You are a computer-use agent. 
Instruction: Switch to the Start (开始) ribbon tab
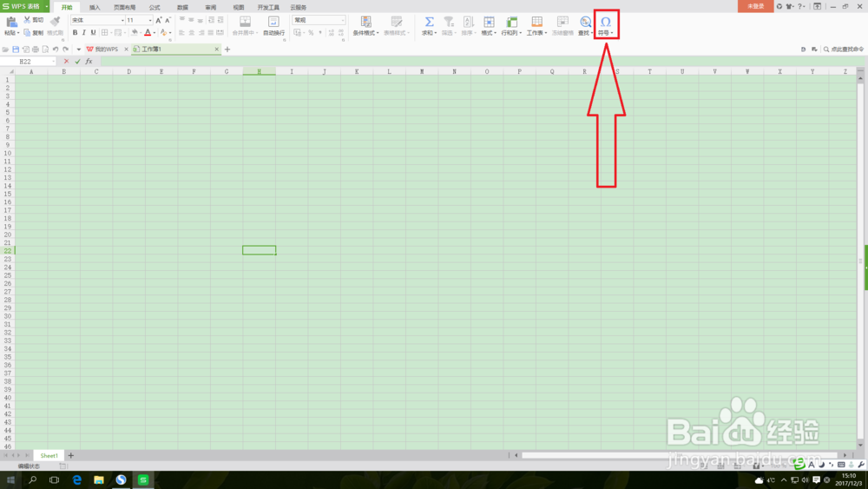67,7
